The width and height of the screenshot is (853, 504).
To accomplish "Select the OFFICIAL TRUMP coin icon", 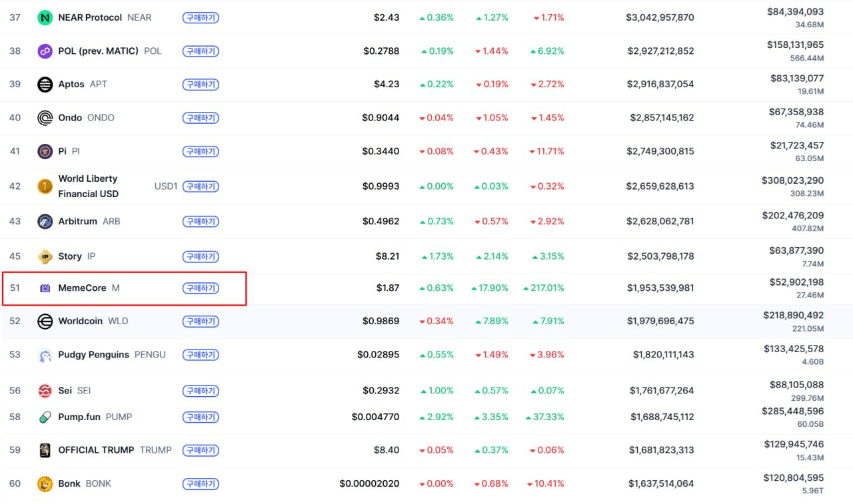I will tap(45, 450).
